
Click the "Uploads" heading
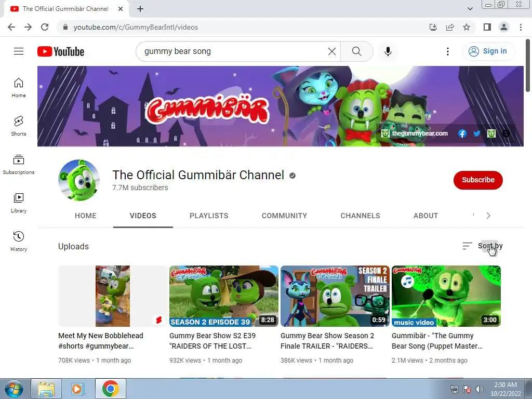[73, 247]
